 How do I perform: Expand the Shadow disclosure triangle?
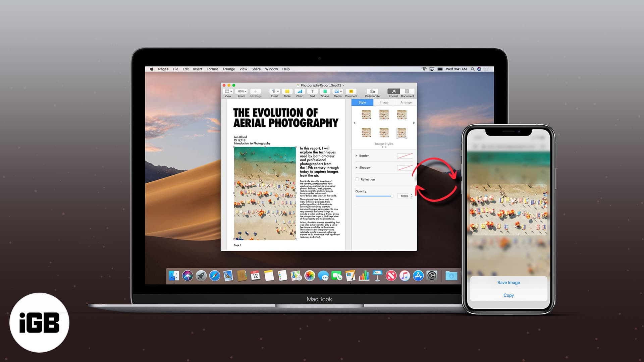(356, 167)
